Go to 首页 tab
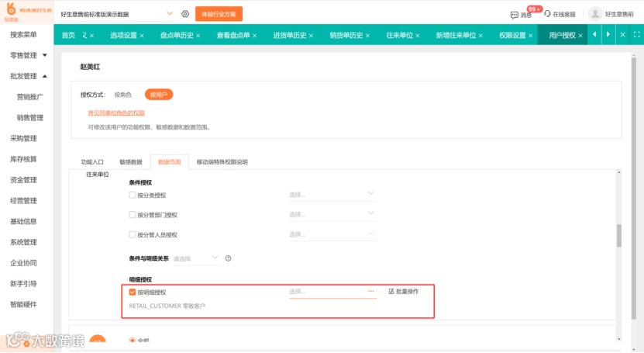 click(68, 36)
